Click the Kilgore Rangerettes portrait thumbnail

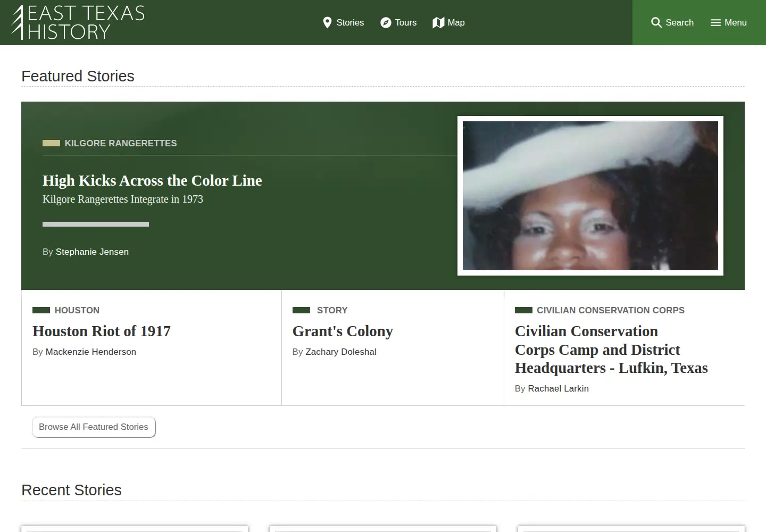(x=590, y=196)
